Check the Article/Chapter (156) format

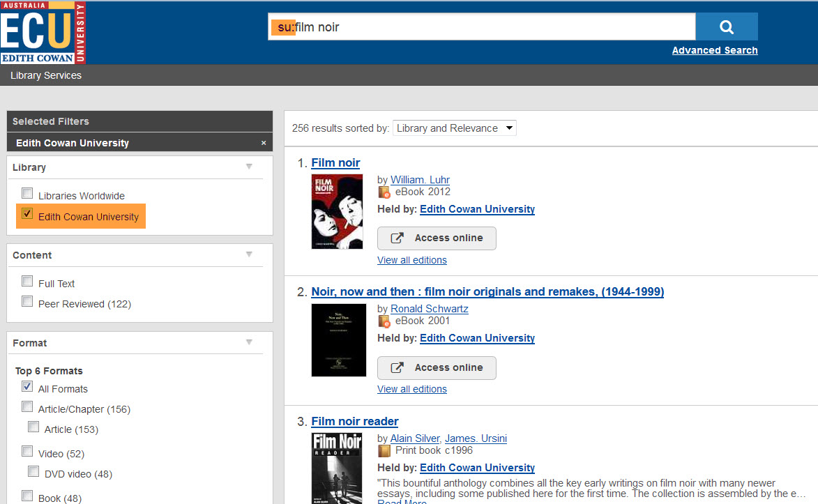[x=27, y=407]
